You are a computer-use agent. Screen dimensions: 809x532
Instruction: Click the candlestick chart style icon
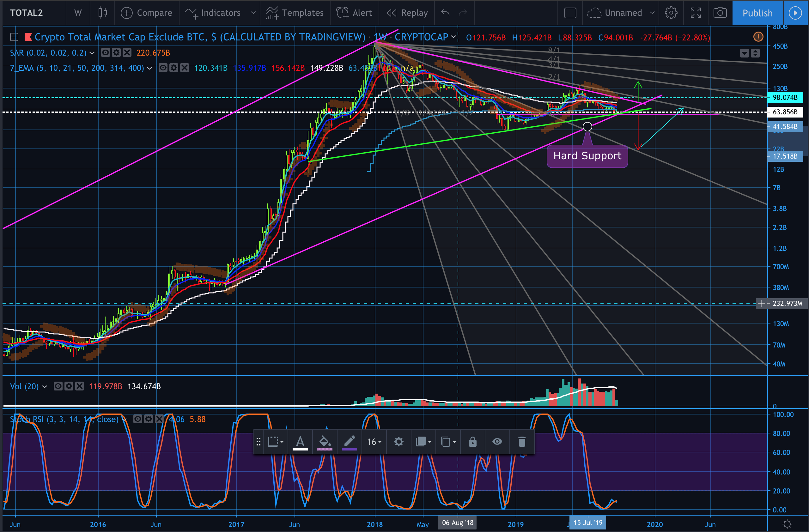(102, 13)
